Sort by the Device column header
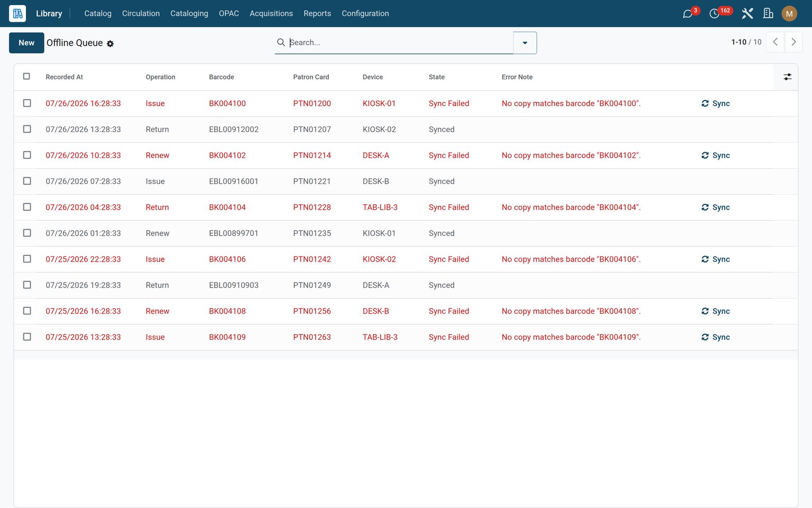 click(373, 77)
